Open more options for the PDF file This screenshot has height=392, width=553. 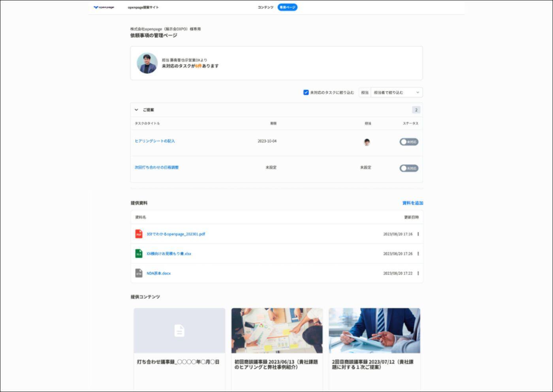coord(418,234)
